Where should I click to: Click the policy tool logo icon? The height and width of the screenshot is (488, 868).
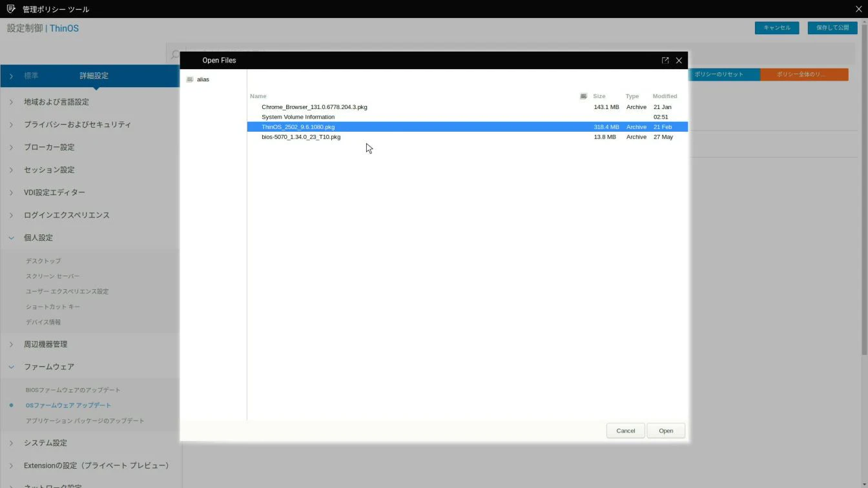pos(11,9)
